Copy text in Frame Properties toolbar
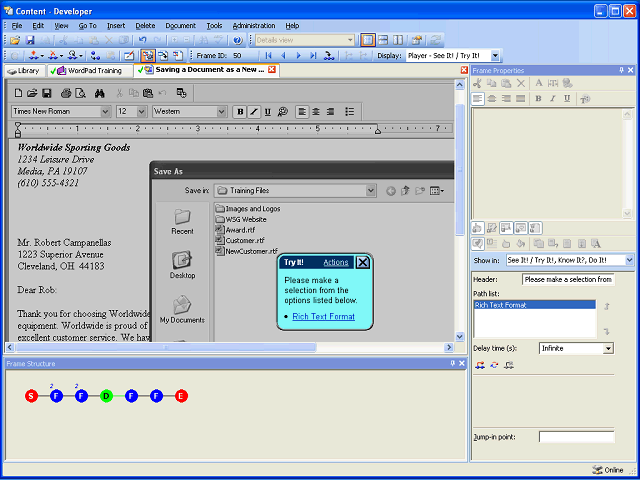This screenshot has width=640, height=480. click(491, 83)
